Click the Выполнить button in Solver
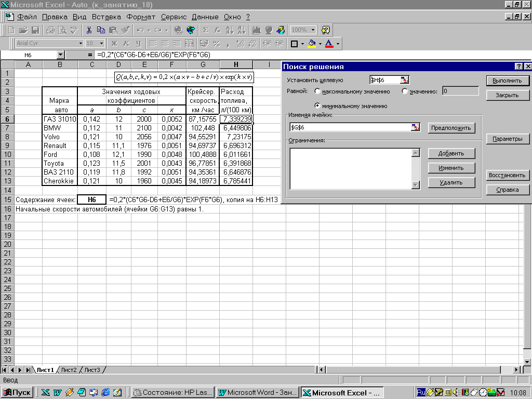532x399 pixels. 507,81
